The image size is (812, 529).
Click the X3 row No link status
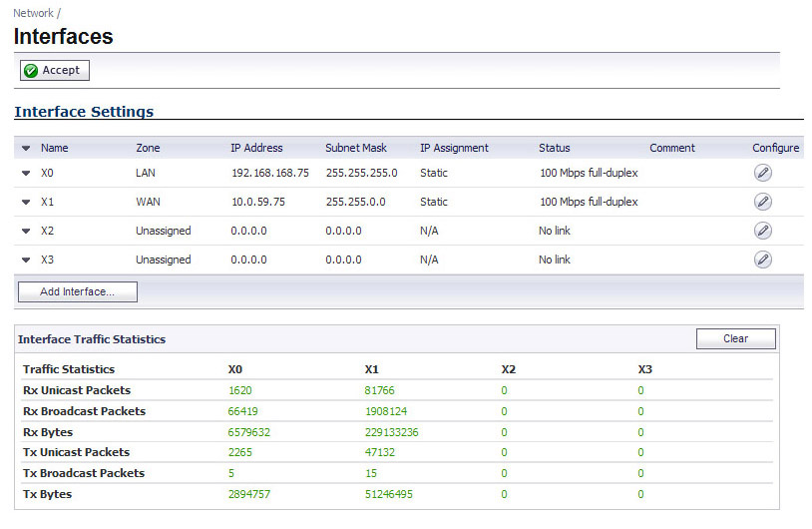(554, 260)
